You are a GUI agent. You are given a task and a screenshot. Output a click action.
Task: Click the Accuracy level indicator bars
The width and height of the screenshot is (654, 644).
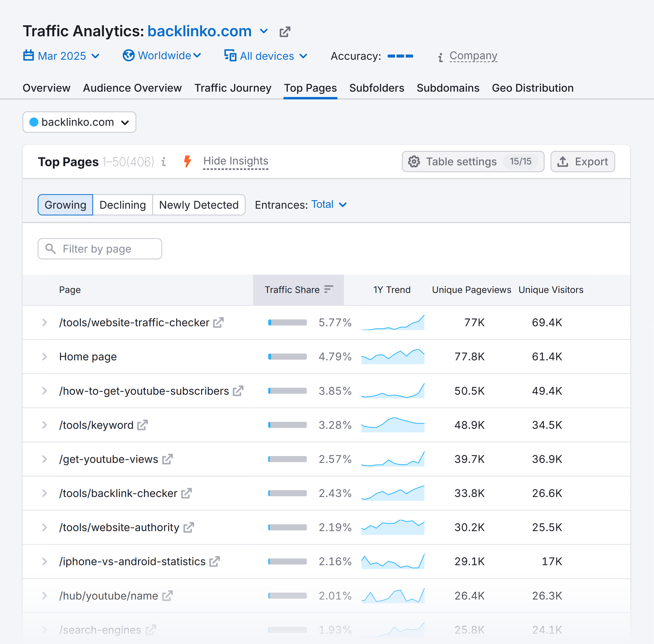[x=400, y=56]
